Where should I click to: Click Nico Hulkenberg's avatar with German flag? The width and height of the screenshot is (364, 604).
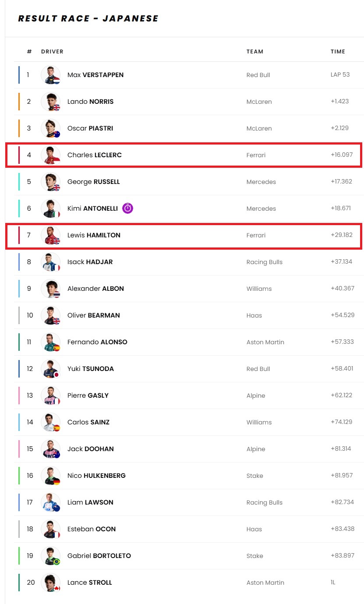50,476
